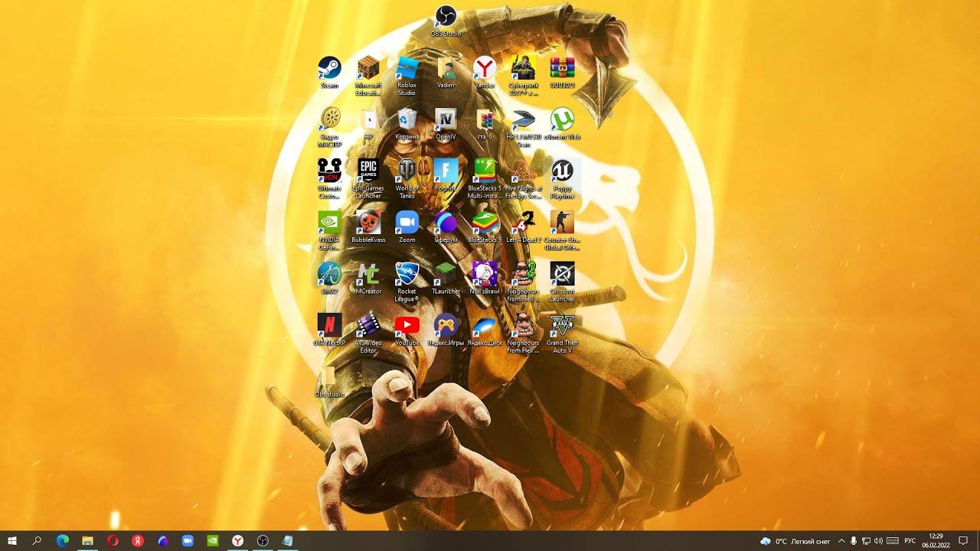
Task: Select the Crossout Launcher desktop shortcut
Action: (562, 282)
